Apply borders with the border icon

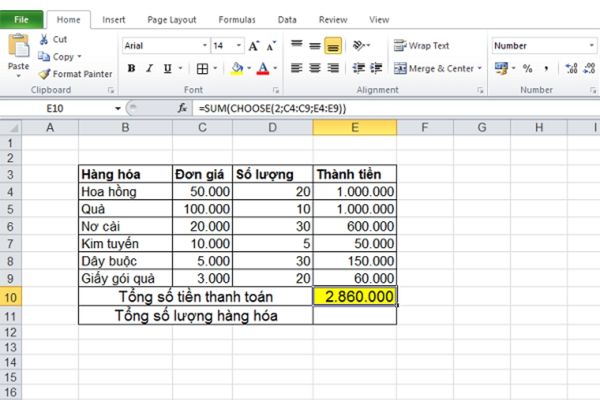click(202, 69)
